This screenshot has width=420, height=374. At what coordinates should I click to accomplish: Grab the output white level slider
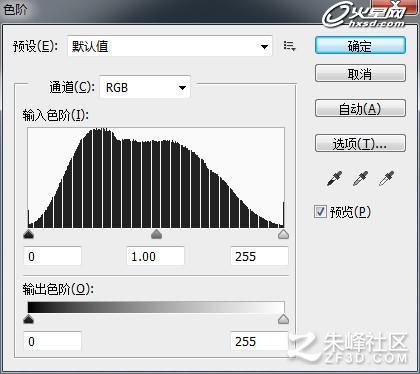click(x=283, y=319)
